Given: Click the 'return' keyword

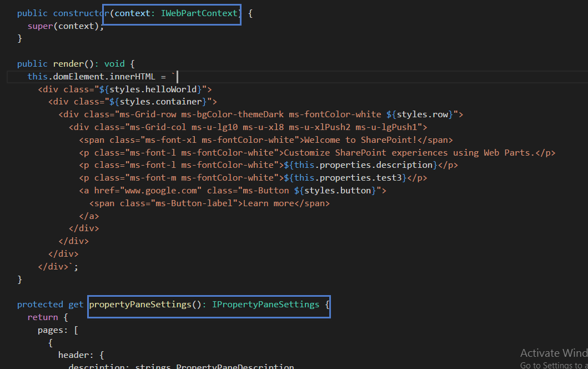Looking at the screenshot, I should (x=43, y=317).
